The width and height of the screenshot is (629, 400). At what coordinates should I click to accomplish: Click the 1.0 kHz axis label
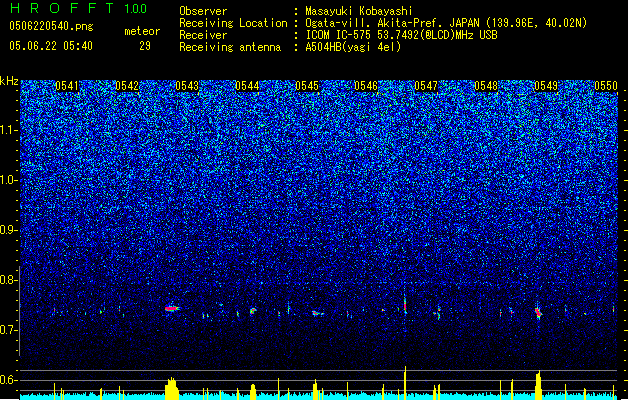pyautogui.click(x=9, y=180)
